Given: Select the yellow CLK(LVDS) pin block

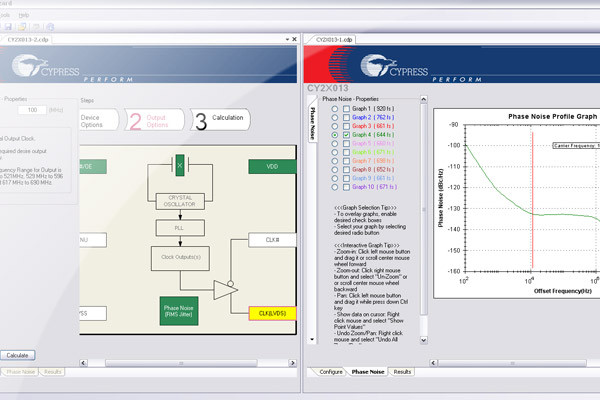Looking at the screenshot, I should coord(272,313).
